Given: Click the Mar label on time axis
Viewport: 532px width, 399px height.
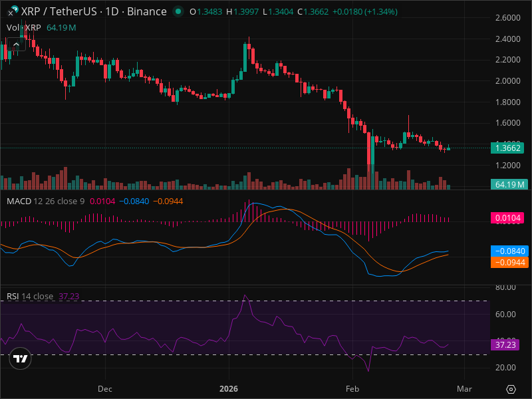Looking at the screenshot, I should coord(464,389).
